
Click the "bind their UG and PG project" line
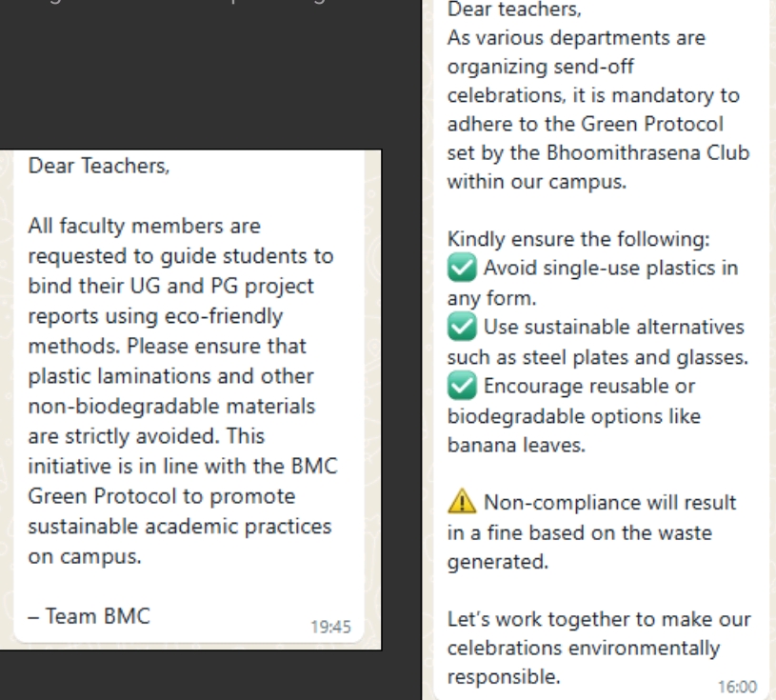(x=171, y=286)
